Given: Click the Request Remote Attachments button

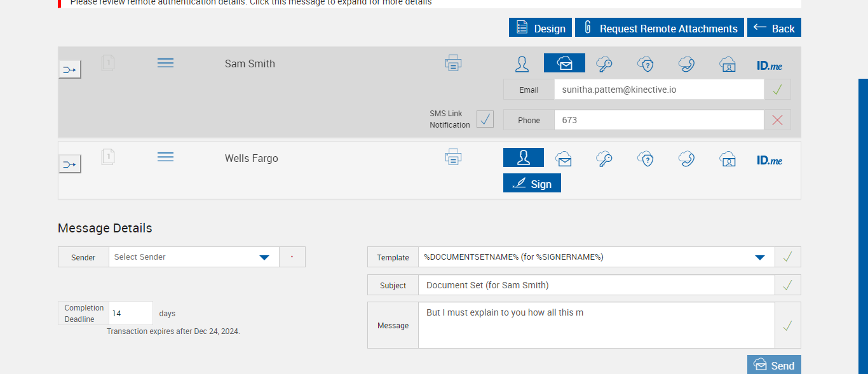Looking at the screenshot, I should 660,28.
